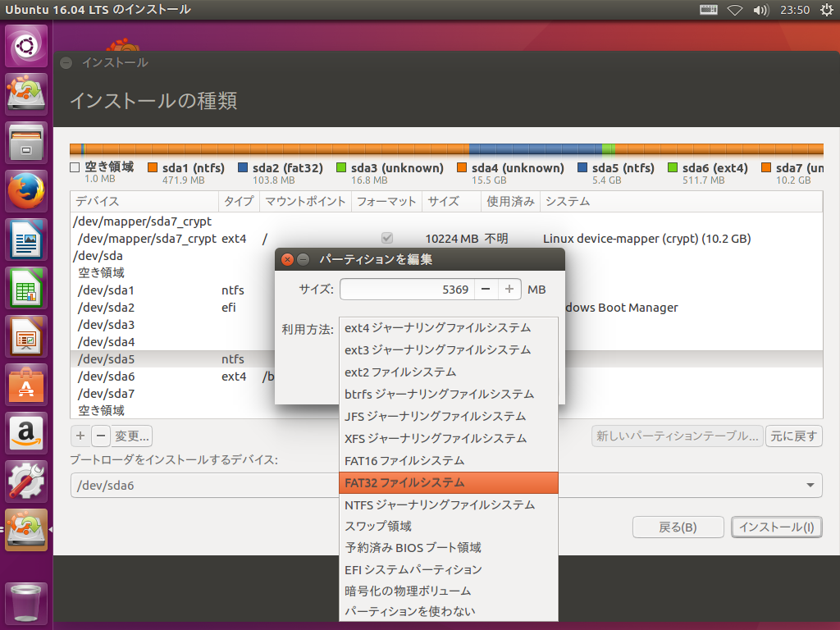Select 予約済み BIOS ブート領域 option
Image resolution: width=840 pixels, height=630 pixels.
pyautogui.click(x=449, y=547)
